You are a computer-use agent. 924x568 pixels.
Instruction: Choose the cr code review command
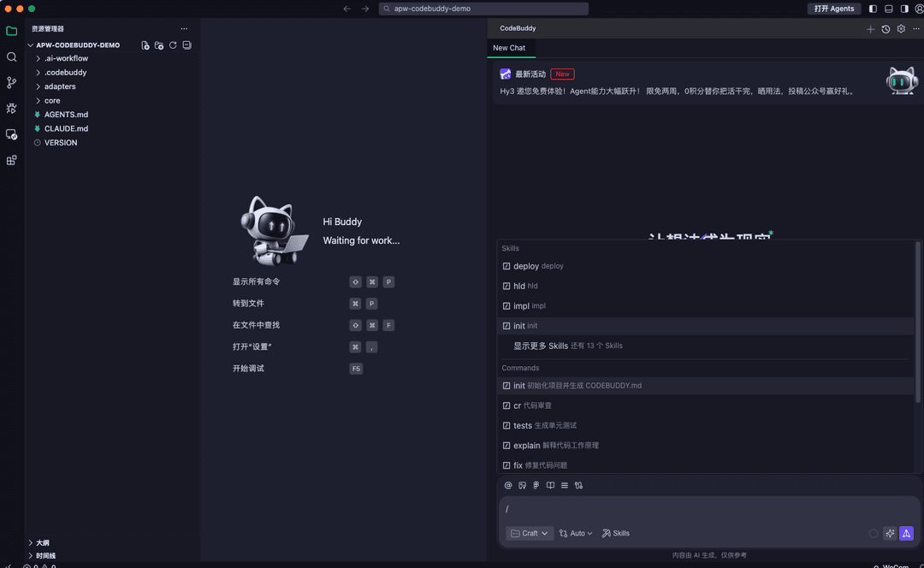[705, 405]
